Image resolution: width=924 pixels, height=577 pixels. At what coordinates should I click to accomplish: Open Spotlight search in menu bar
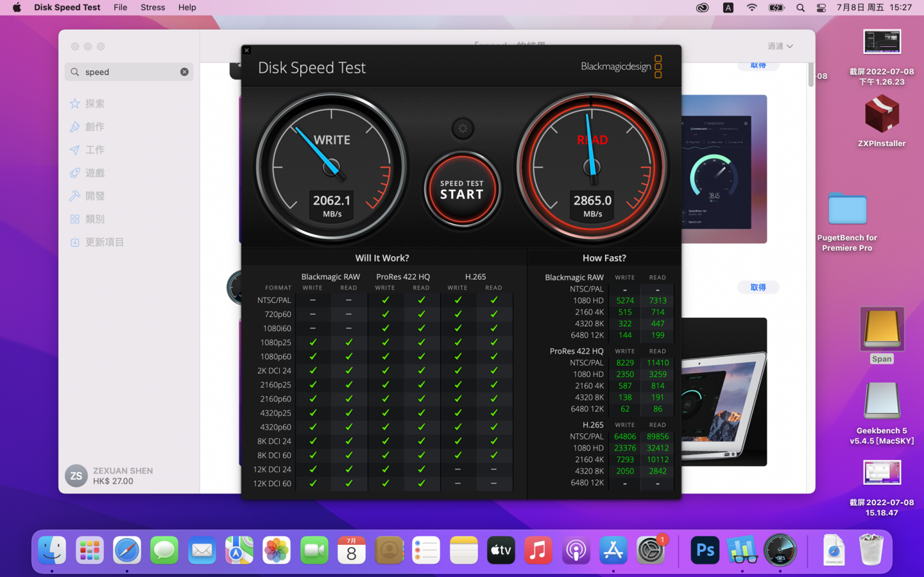(x=800, y=8)
